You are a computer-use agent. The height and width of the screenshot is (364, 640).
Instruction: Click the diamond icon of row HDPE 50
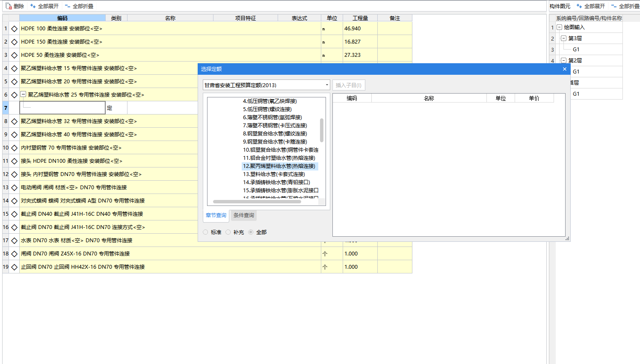click(14, 55)
